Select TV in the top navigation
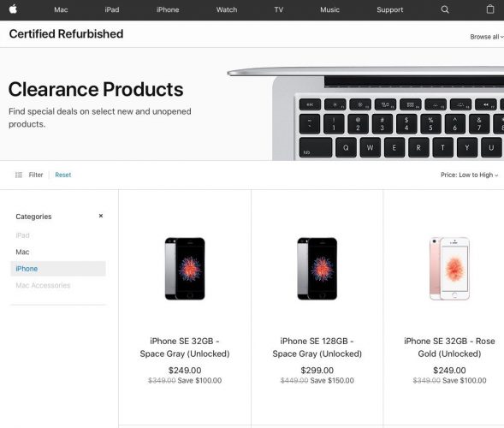 point(279,9)
